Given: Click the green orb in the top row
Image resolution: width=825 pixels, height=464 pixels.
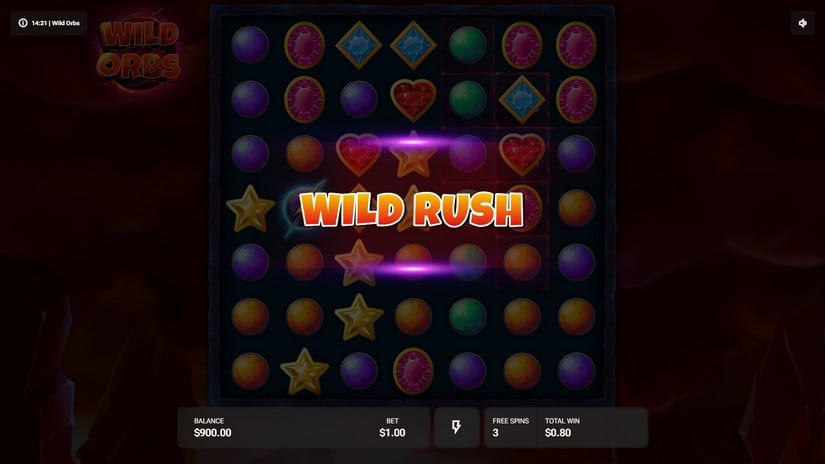Looking at the screenshot, I should 467,45.
